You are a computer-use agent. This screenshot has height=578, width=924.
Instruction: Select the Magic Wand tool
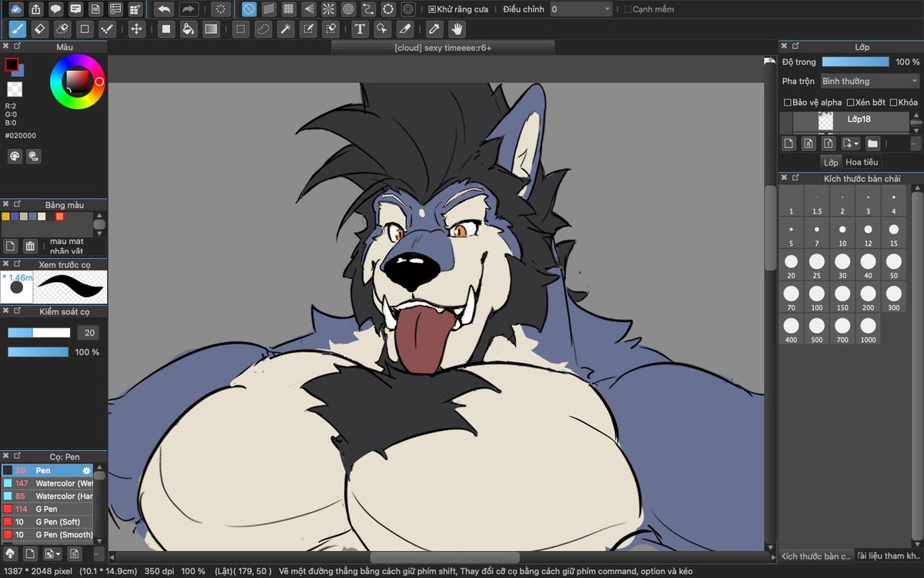286,29
